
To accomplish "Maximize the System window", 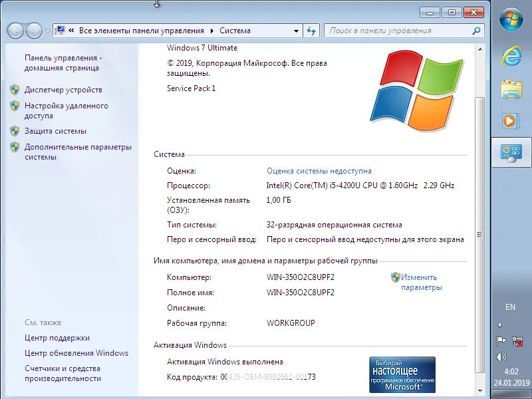I will click(452, 13).
